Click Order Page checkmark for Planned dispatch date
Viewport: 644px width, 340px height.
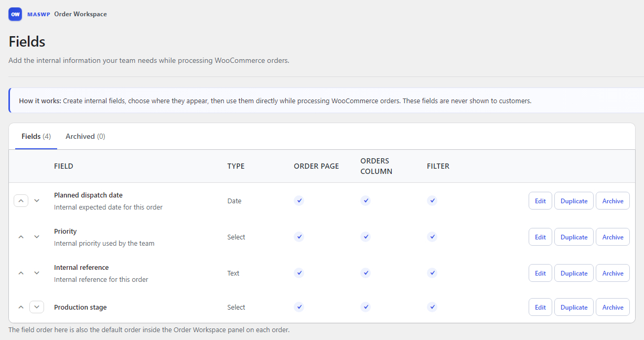pos(299,201)
